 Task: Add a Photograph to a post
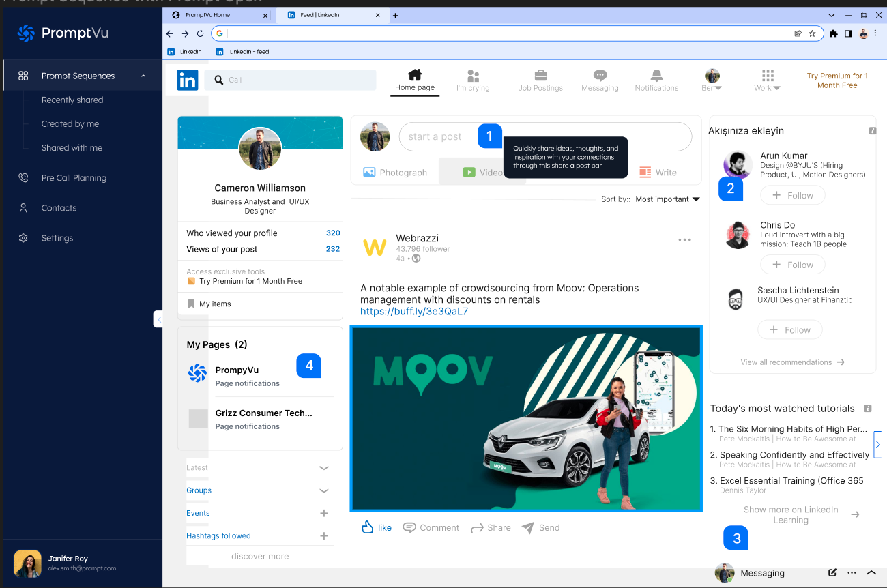[394, 173]
